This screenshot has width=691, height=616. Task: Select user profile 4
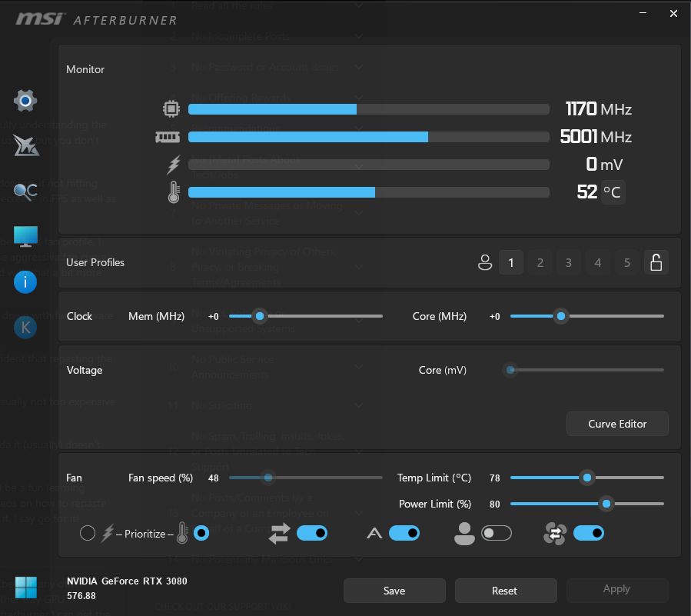pyautogui.click(x=598, y=262)
